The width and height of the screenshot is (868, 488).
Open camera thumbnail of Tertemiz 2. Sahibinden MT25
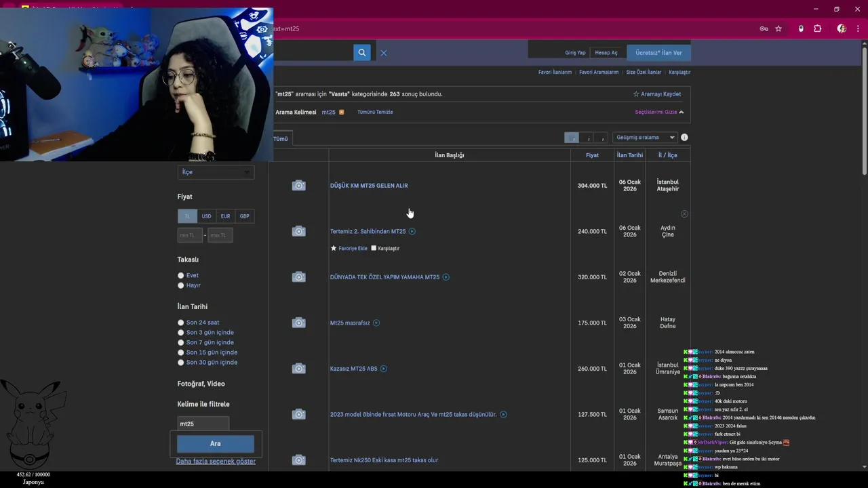(298, 231)
